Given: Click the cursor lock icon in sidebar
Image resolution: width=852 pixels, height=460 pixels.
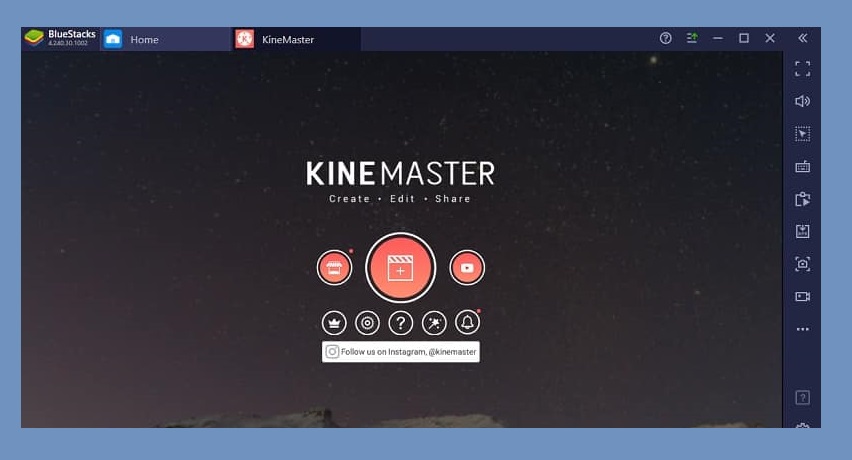Looking at the screenshot, I should [x=803, y=134].
